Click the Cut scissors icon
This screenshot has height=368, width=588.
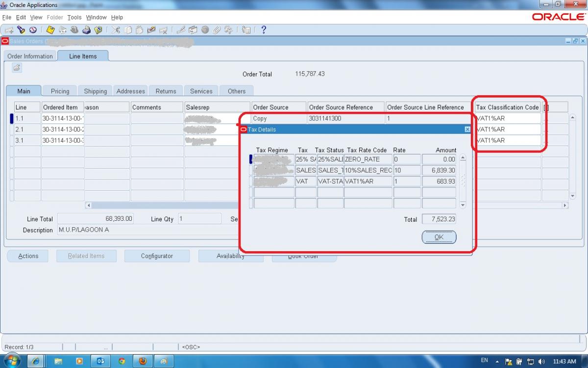pyautogui.click(x=116, y=30)
